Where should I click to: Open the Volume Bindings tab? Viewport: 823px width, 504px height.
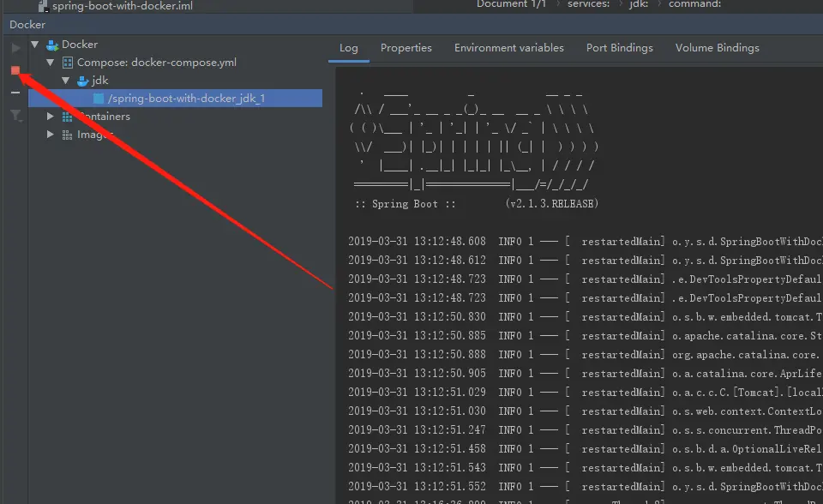pyautogui.click(x=717, y=48)
